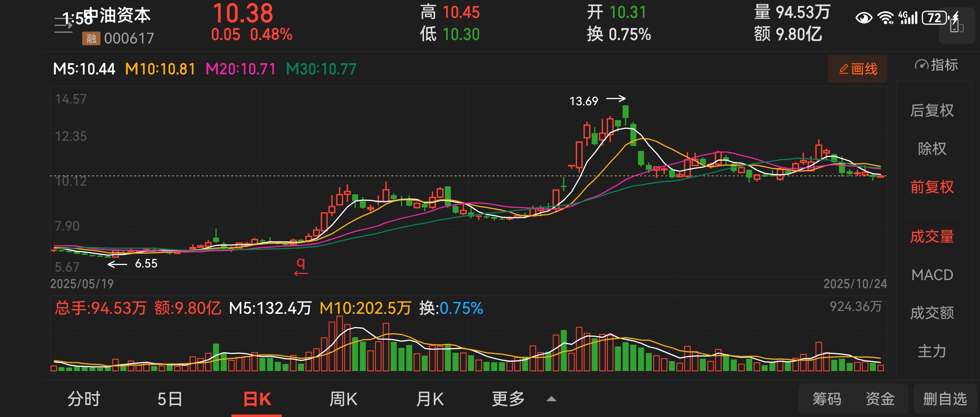Tap the eye icon in status bar
Image resolution: width=980 pixels, height=417 pixels.
pos(864,18)
